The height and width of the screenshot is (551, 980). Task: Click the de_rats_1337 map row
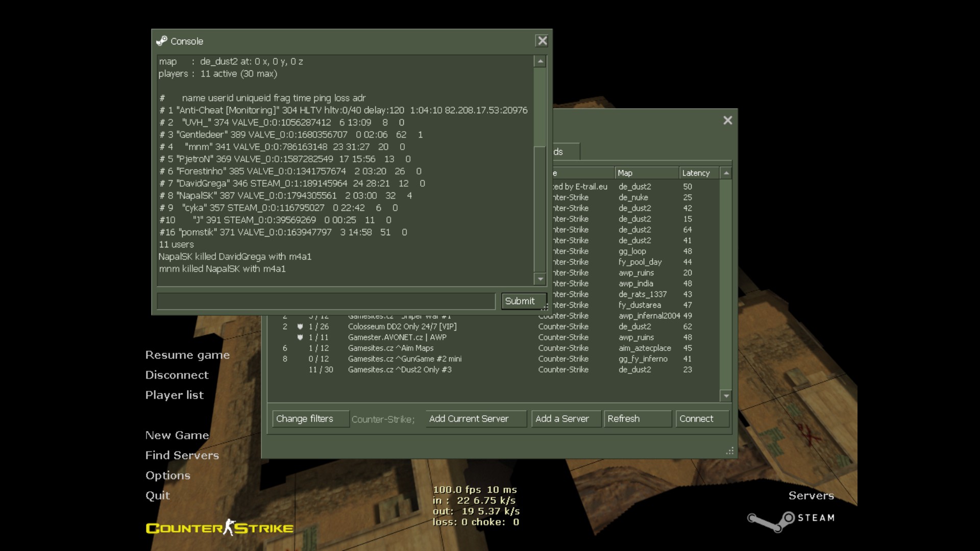pyautogui.click(x=636, y=294)
